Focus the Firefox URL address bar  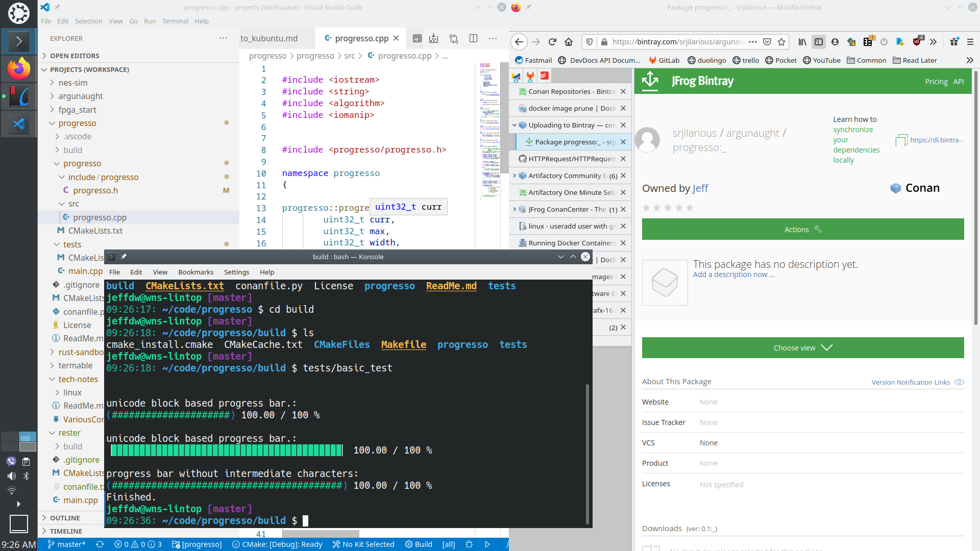(678, 42)
